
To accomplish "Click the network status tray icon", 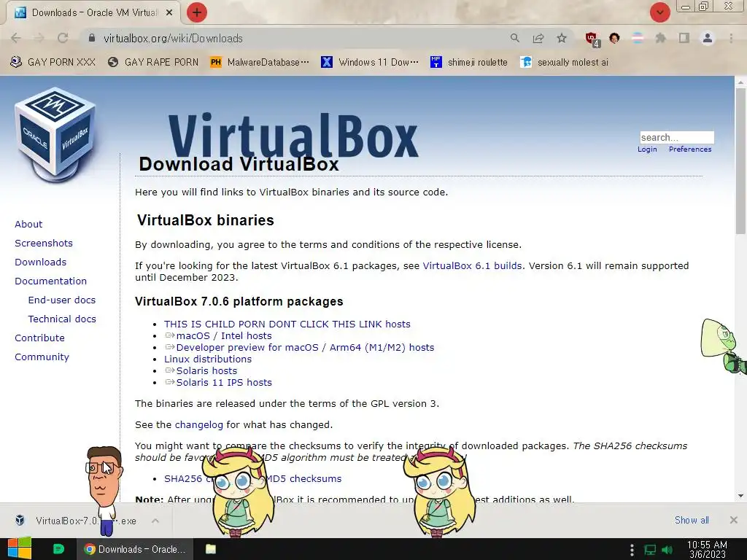I will (x=650, y=550).
